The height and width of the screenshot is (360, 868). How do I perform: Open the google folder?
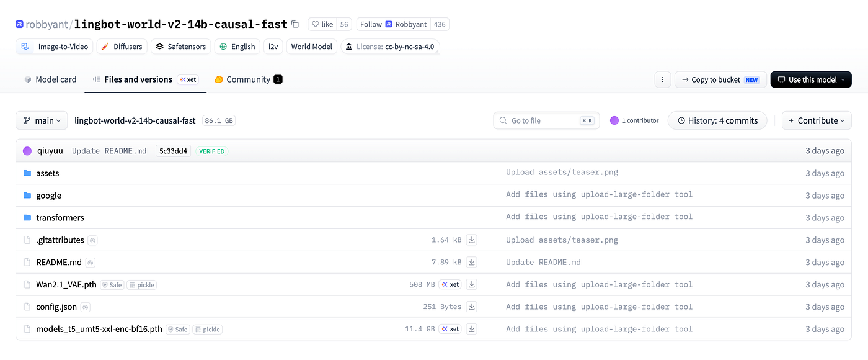pyautogui.click(x=48, y=196)
